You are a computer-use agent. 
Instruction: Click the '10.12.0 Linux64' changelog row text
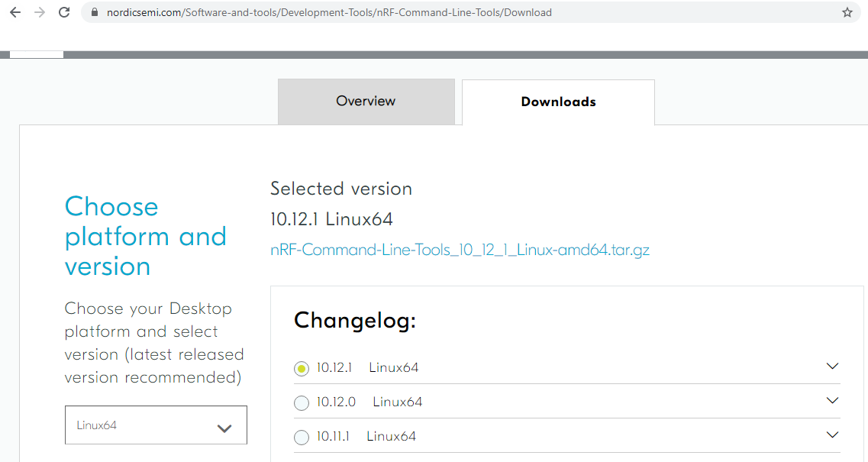tap(369, 402)
